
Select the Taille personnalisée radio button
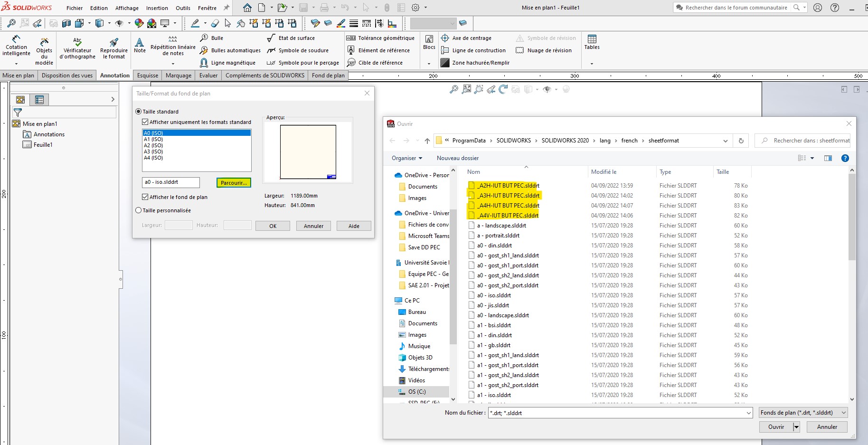pyautogui.click(x=139, y=210)
